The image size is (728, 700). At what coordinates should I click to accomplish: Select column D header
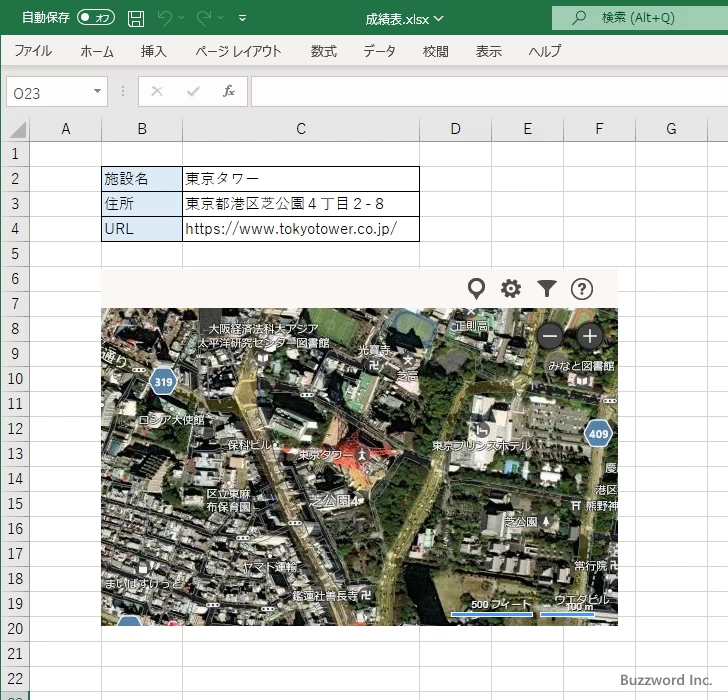[455, 129]
